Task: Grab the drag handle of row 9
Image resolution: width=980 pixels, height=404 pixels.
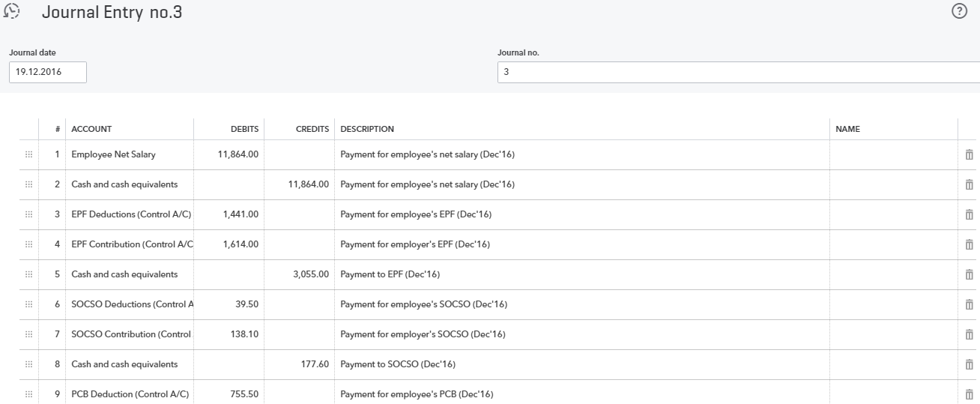Action: click(28, 394)
